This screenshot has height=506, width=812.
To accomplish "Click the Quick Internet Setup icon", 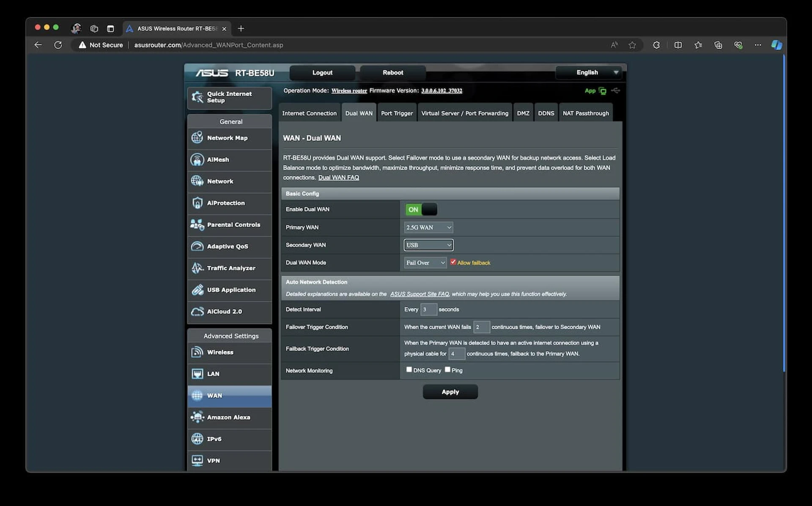I will pyautogui.click(x=197, y=97).
